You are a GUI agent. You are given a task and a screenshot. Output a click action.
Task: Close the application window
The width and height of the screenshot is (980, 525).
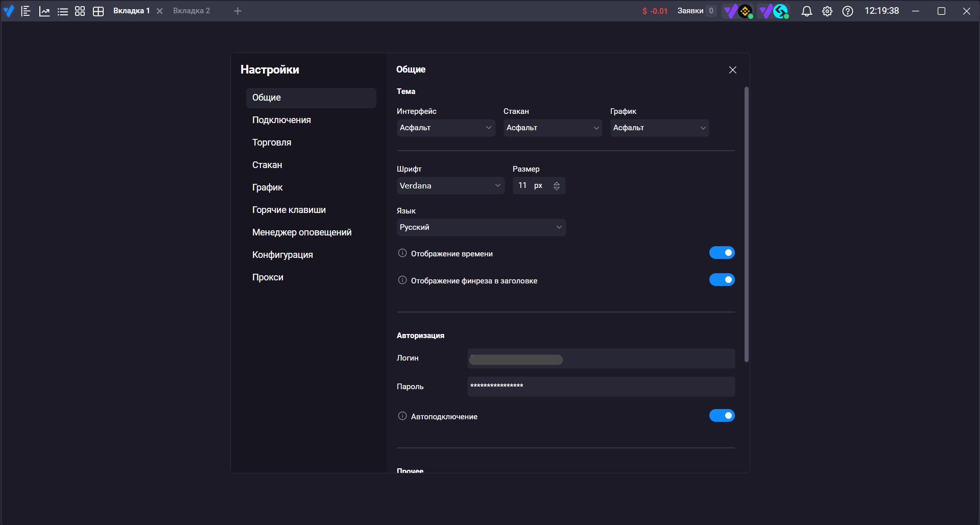(x=966, y=11)
